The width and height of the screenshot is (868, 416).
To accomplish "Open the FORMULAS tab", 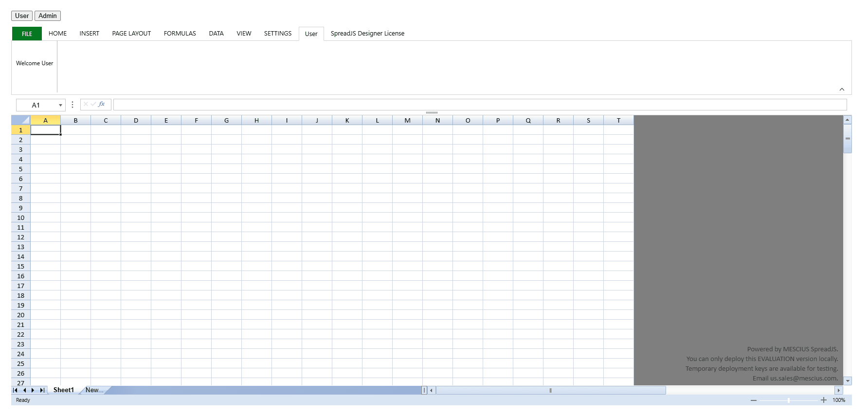I will [x=180, y=34].
